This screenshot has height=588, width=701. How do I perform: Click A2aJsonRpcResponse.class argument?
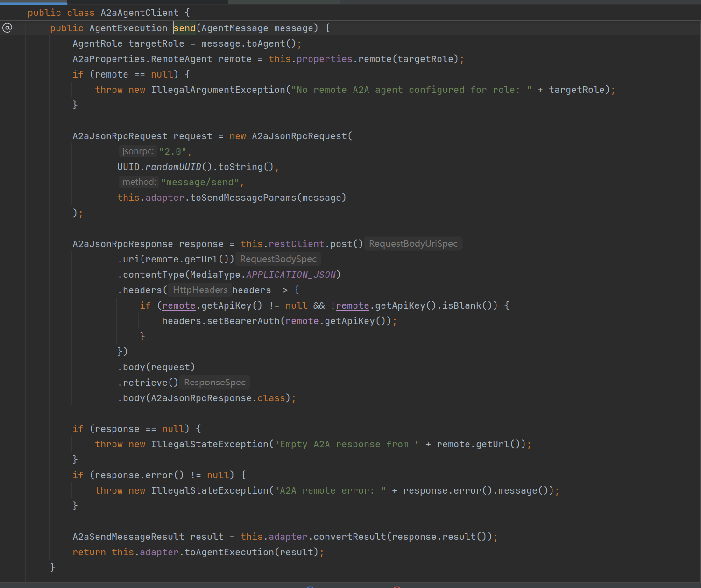coord(218,398)
